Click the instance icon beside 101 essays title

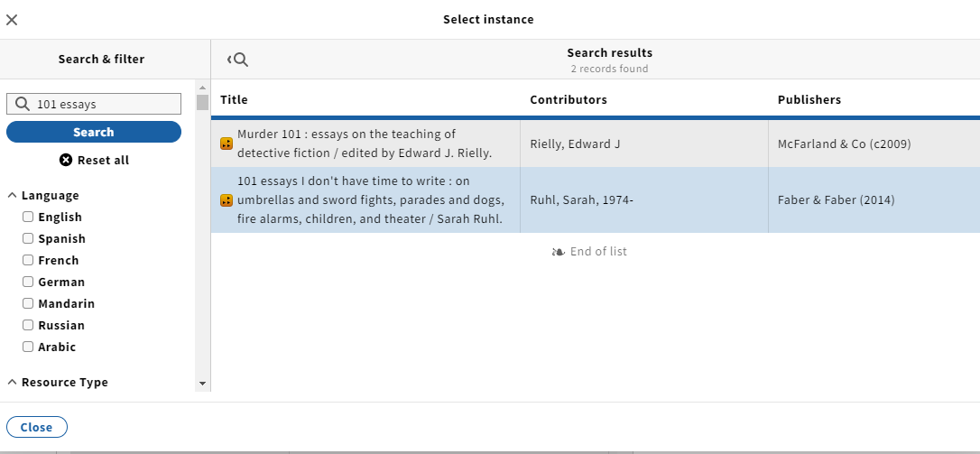227,200
